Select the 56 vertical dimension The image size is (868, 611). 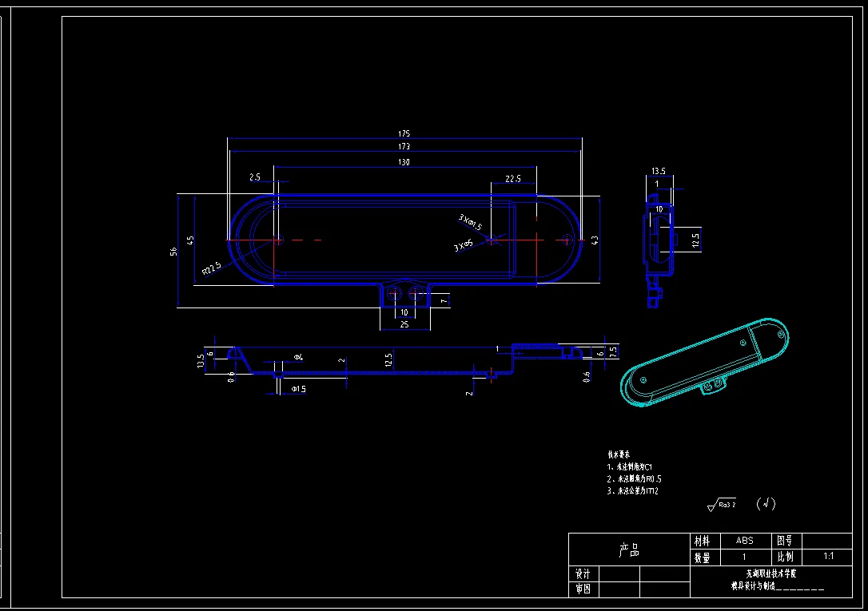coord(173,252)
